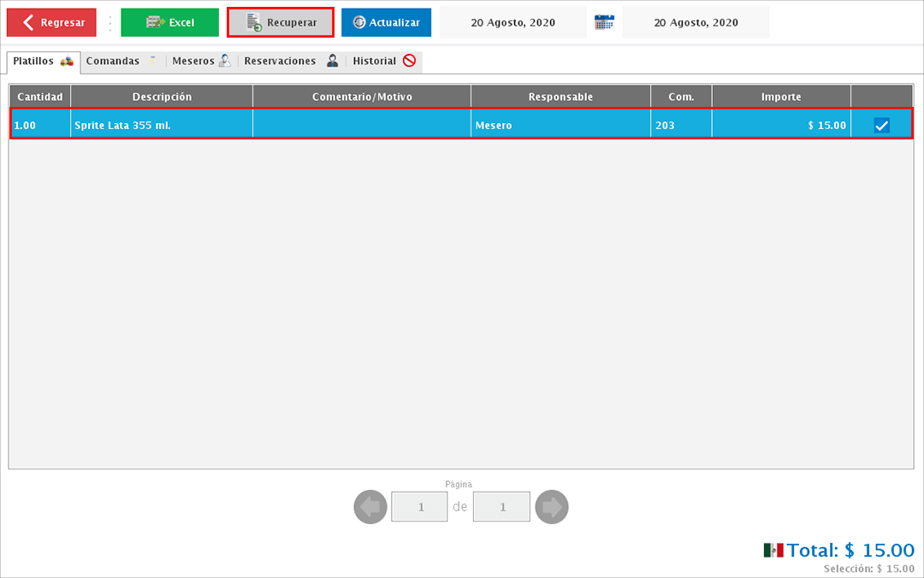Open the Historial tab
Image resolution: width=924 pixels, height=578 pixels.
tap(384, 62)
